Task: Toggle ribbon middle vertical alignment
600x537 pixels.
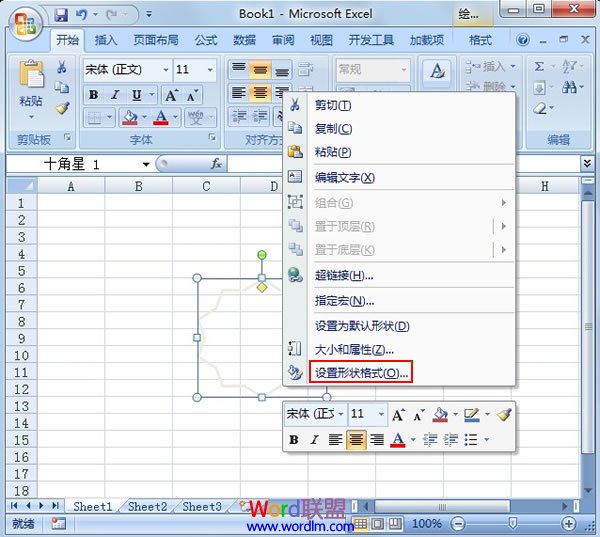Action: pyautogui.click(x=260, y=70)
